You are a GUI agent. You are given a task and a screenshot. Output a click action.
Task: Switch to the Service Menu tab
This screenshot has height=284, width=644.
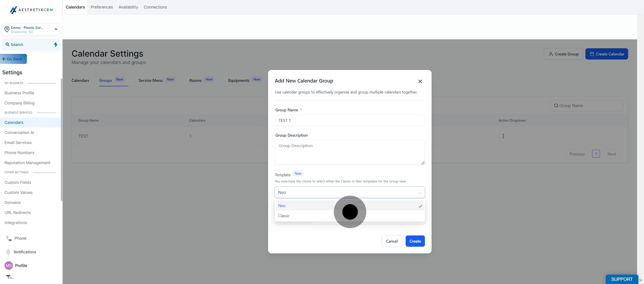(150, 80)
